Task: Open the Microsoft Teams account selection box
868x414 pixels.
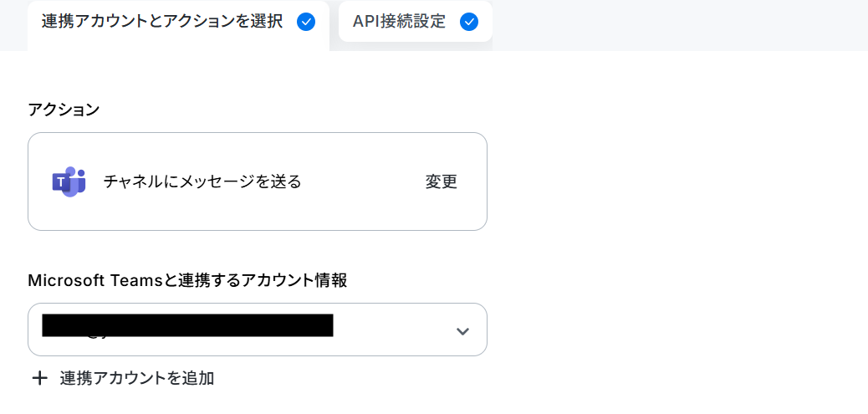Action: coord(258,330)
